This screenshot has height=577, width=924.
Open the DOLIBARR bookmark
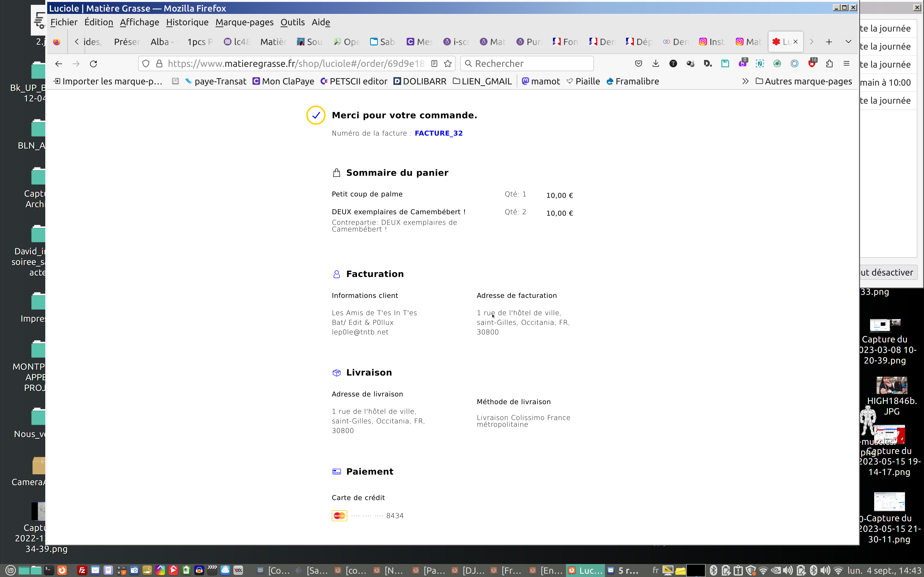coord(420,81)
